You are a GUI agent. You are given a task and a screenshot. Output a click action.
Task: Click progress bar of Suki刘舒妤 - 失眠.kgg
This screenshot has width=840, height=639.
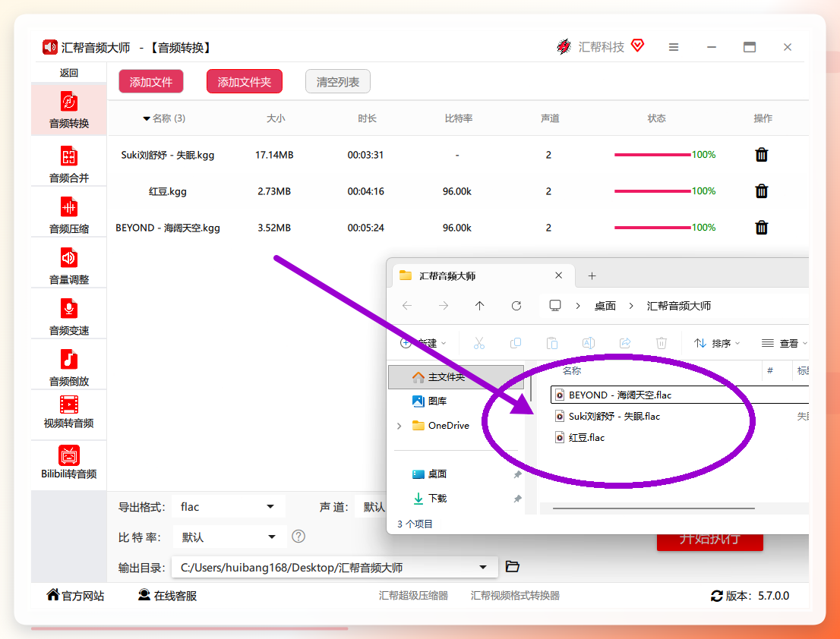652,155
